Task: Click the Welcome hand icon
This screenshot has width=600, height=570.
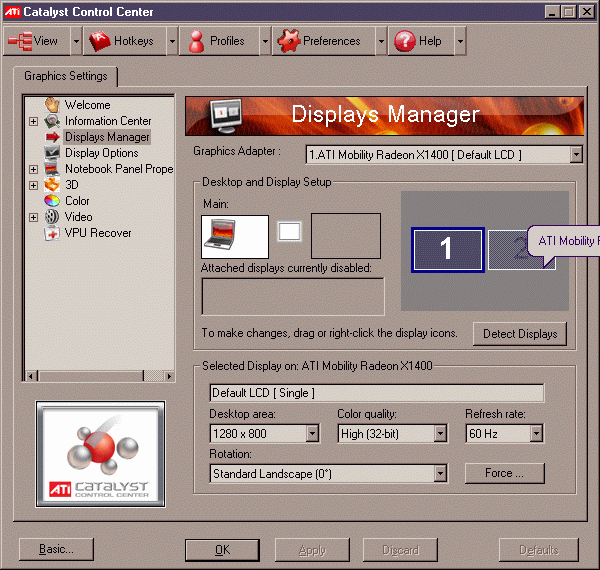Action: click(52, 104)
